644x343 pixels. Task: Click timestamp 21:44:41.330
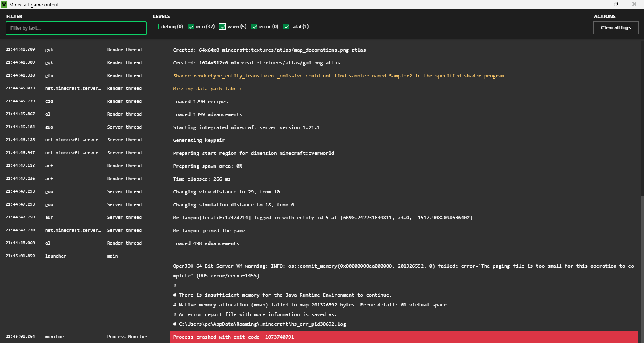point(20,75)
